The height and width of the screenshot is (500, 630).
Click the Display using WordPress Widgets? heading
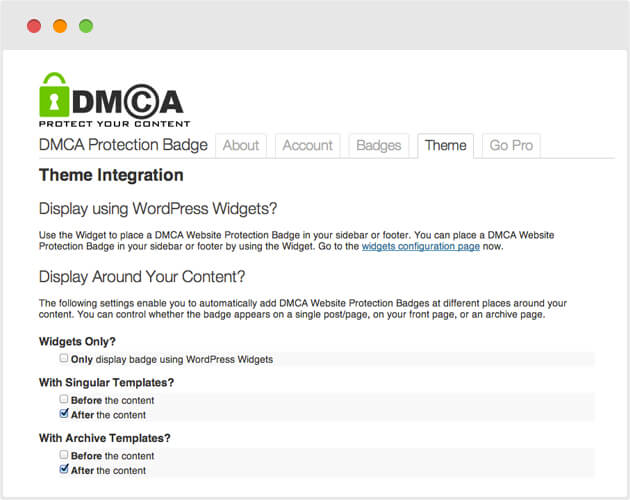coord(158,209)
